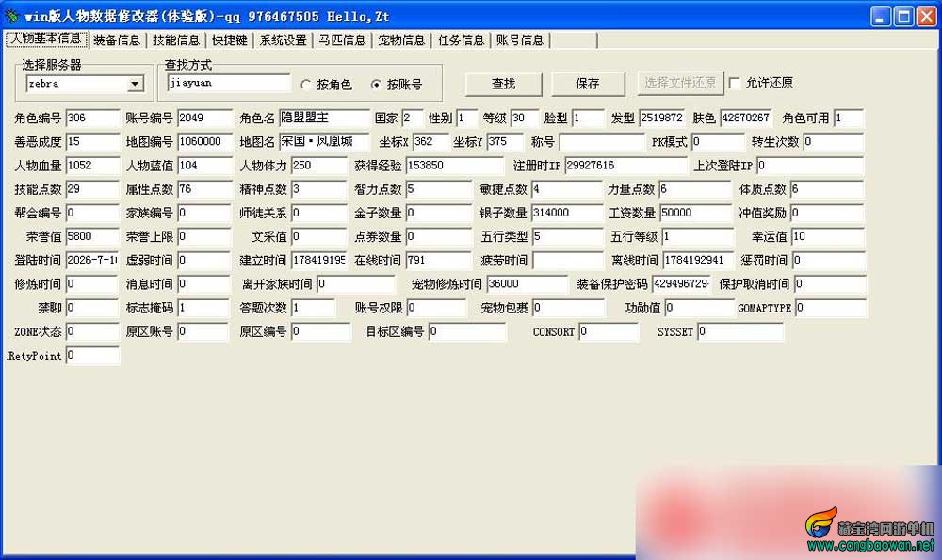Open the zebra server dropdown
This screenshot has width=942, height=560.
137,84
